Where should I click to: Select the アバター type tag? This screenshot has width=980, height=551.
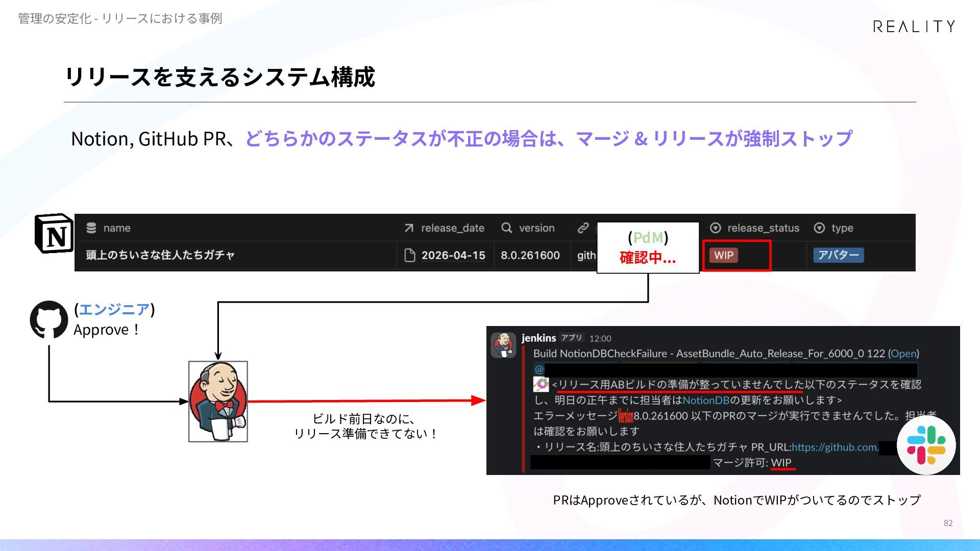(x=839, y=255)
